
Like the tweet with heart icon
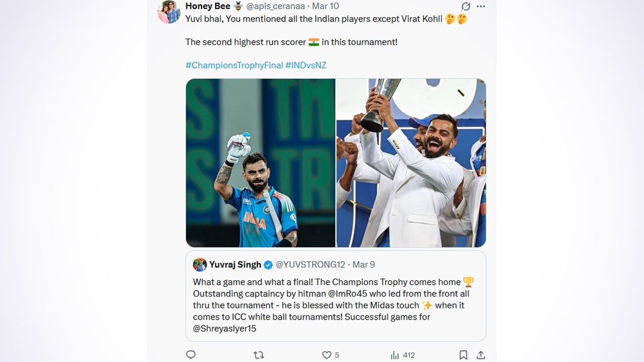pyautogui.click(x=326, y=354)
